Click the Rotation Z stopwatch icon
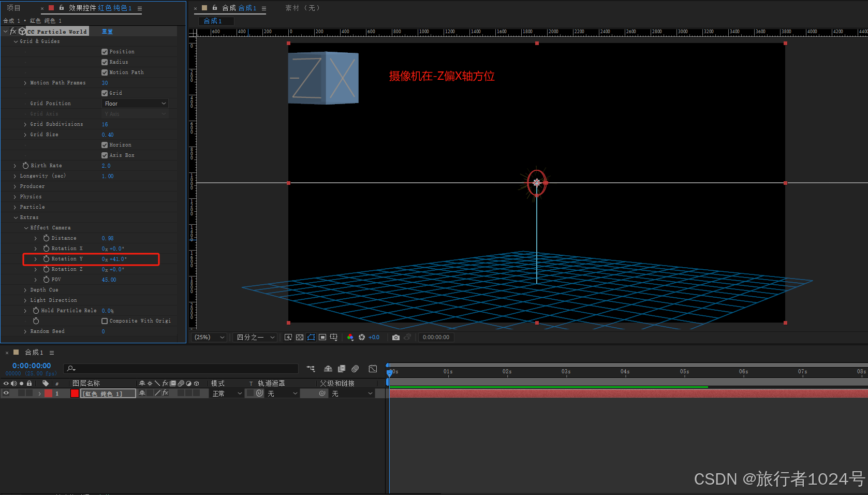 [46, 269]
